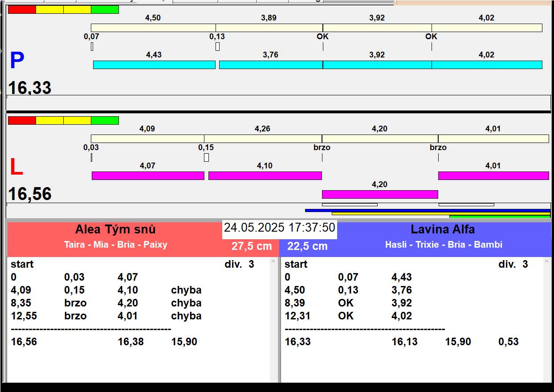Image resolution: width=554 pixels, height=392 pixels.
Task: Click the start label in the Lavina panel
Action: [296, 264]
